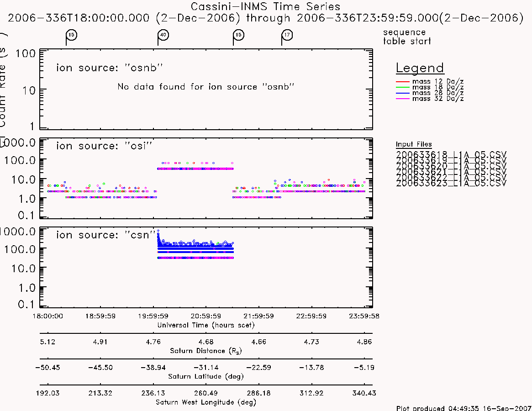Click the ion source "csn" panel label
The width and height of the screenshot is (532, 411).
pyautogui.click(x=106, y=235)
